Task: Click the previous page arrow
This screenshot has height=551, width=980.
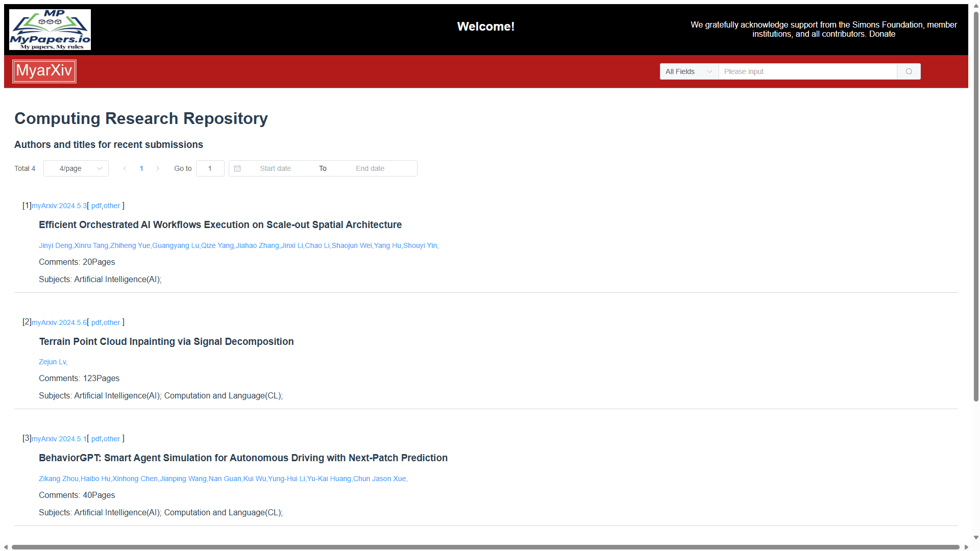Action: (125, 168)
